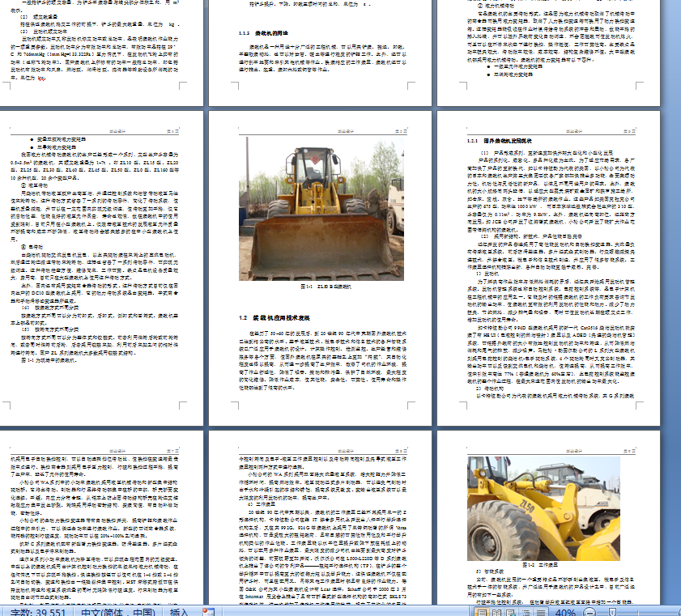The image size is (681, 616).
Task: Open word count from status bar 字数: 39,551
Action: tap(37, 612)
